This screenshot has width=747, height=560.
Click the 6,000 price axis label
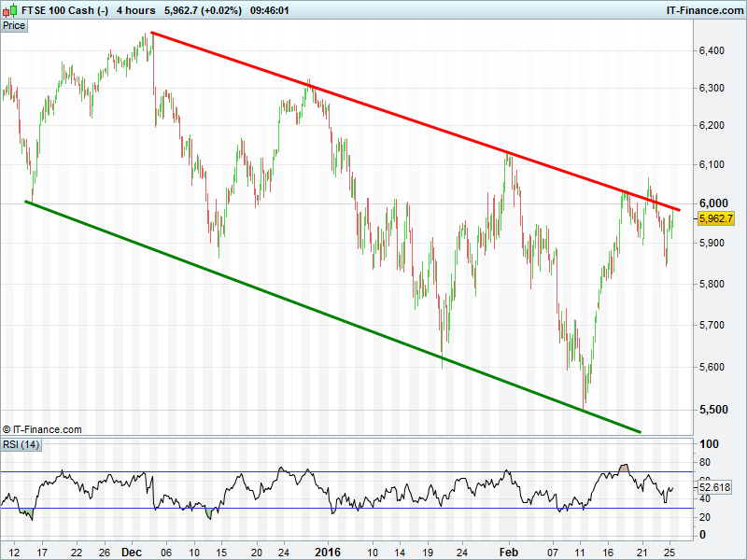tap(712, 203)
